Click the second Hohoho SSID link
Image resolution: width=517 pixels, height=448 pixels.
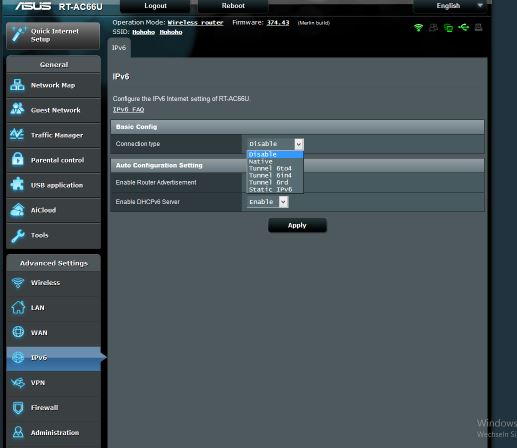point(171,32)
